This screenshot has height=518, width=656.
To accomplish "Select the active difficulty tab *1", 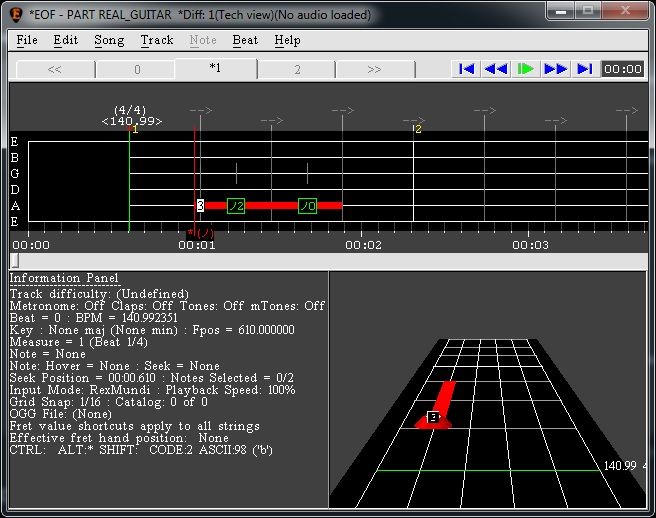I will point(215,68).
